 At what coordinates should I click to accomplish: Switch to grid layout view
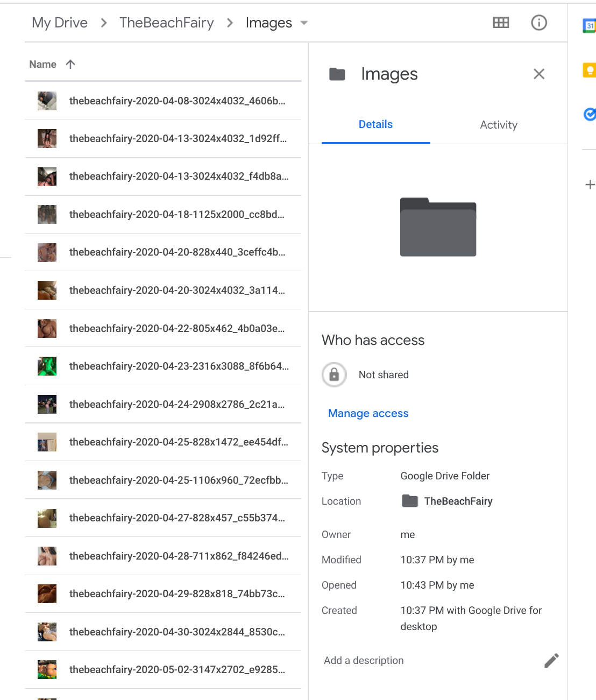click(x=501, y=22)
